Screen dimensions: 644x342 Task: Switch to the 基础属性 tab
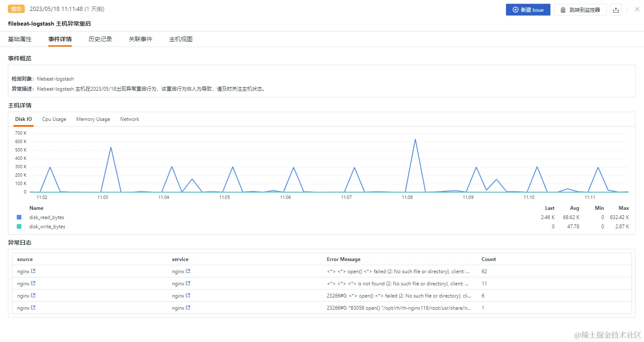(x=20, y=39)
